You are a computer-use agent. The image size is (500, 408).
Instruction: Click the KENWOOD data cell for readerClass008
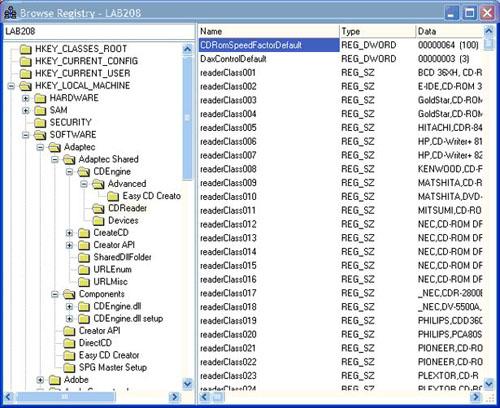click(449, 169)
